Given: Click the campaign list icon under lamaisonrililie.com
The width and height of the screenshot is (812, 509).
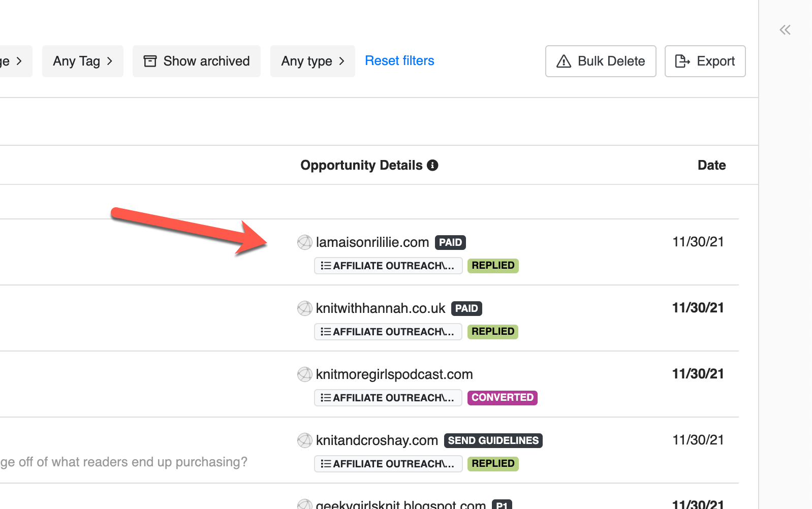Looking at the screenshot, I should pos(326,266).
